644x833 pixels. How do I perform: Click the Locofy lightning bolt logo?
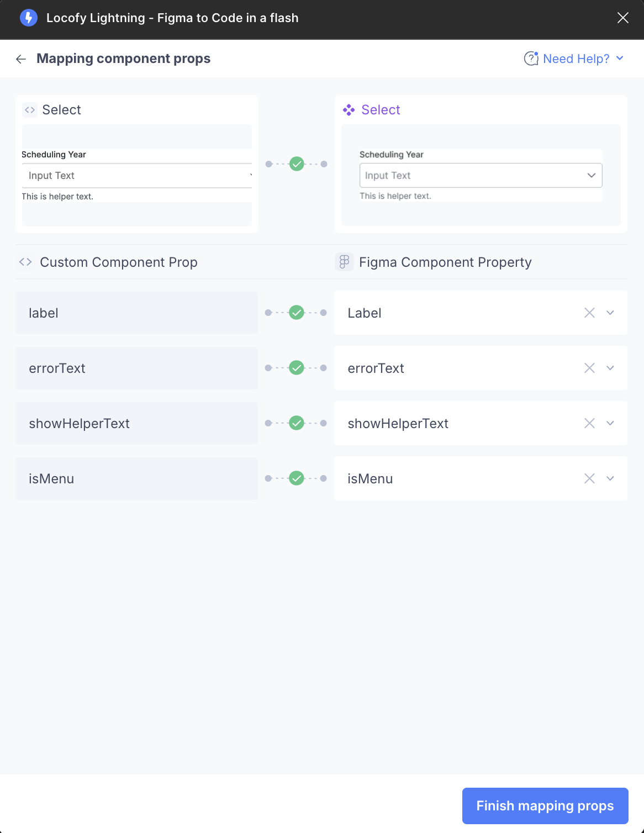point(28,18)
